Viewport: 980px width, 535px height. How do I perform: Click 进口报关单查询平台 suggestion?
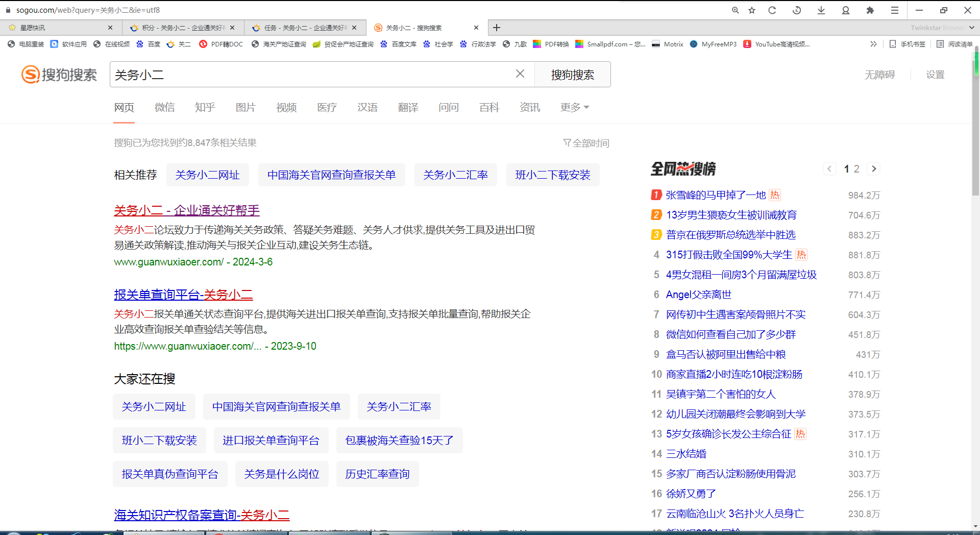point(271,441)
